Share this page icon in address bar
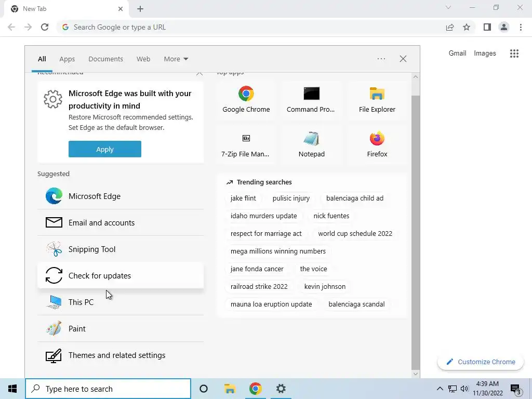 point(450,27)
